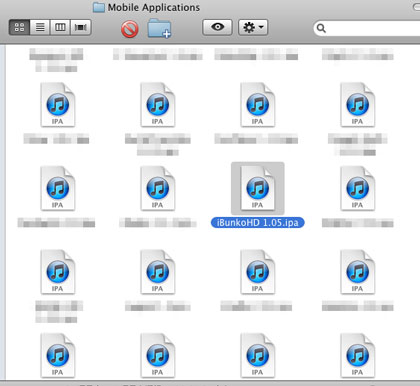Switch to Cover Flow view
Viewport: 420px width, 386px height.
[x=81, y=27]
